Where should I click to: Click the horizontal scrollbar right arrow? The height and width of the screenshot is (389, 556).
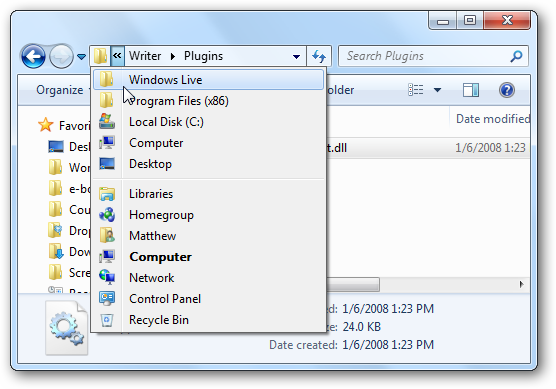(x=521, y=284)
